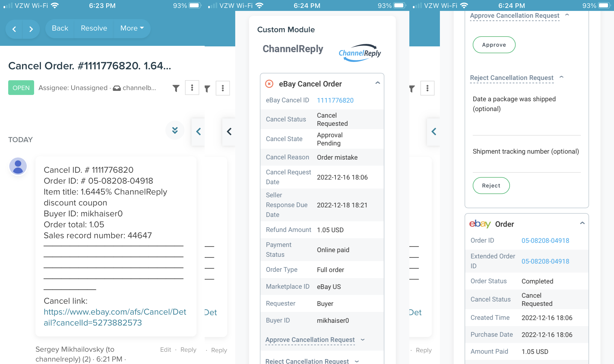Image resolution: width=614 pixels, height=364 pixels.
Task: Click the Wi-Fi icon in first status bar
Action: pos(55,5)
